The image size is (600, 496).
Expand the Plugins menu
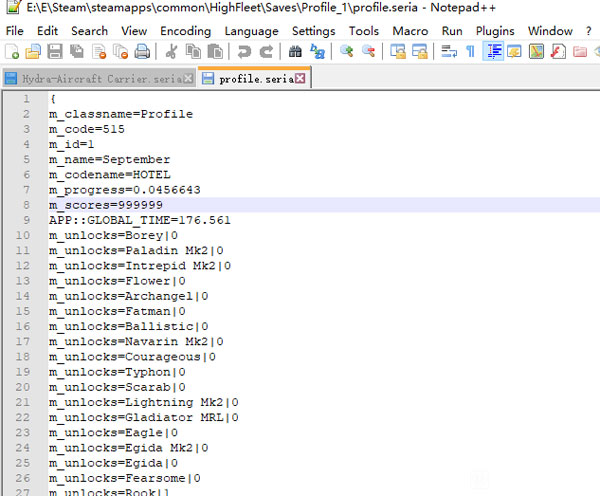(x=495, y=31)
